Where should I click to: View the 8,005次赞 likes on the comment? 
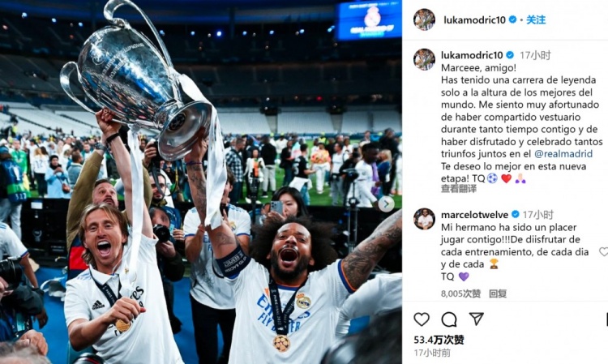pyautogui.click(x=460, y=293)
